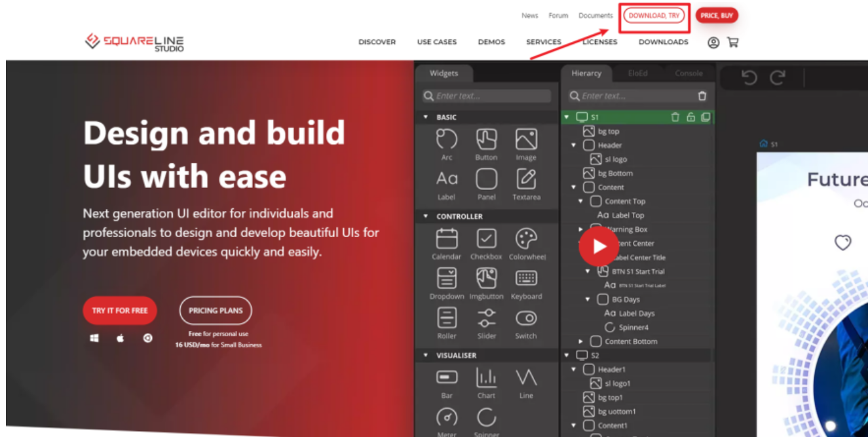
Task: Click the undo arrow icon
Action: (x=749, y=78)
